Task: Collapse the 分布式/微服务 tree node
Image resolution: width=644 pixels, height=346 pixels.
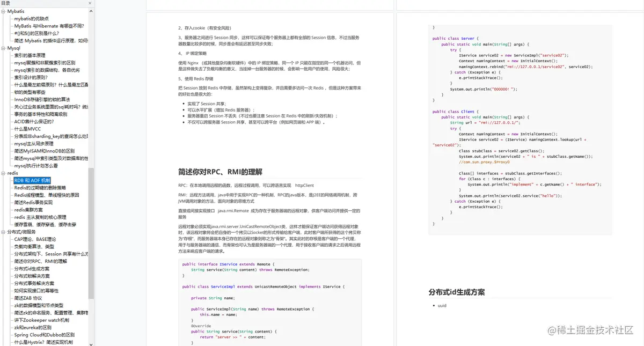Action: pos(4,232)
